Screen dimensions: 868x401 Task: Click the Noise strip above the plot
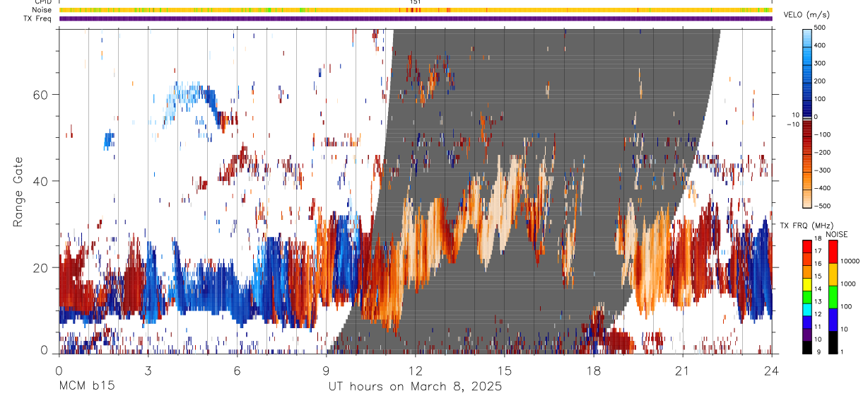(415, 10)
